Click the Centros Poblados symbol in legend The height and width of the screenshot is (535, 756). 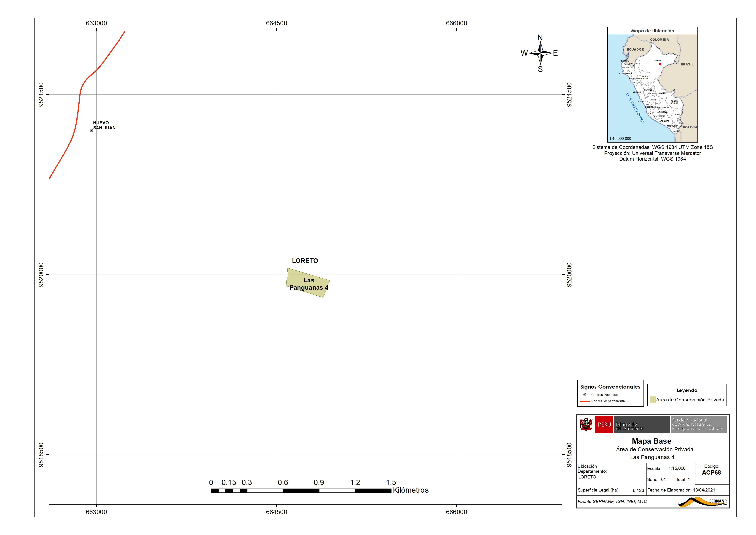point(585,395)
